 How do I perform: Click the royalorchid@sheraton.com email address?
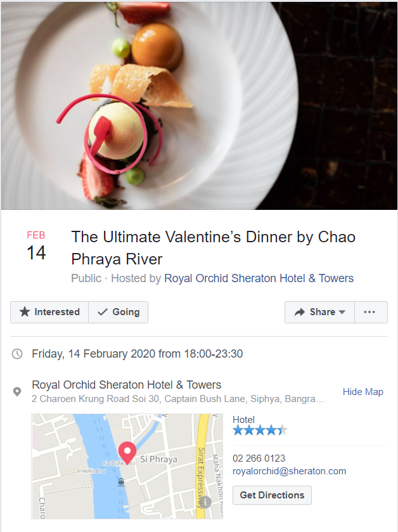click(x=289, y=471)
